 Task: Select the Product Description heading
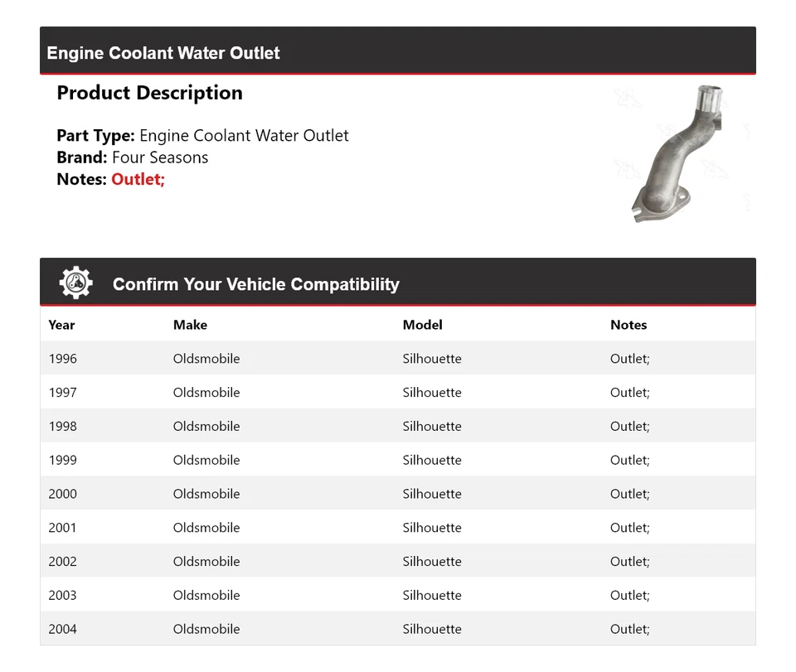149,93
